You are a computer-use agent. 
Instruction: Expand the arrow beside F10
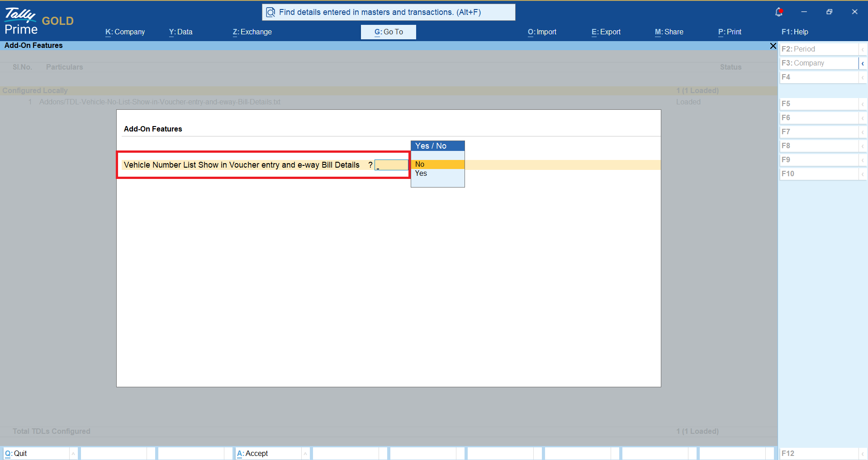(x=863, y=174)
